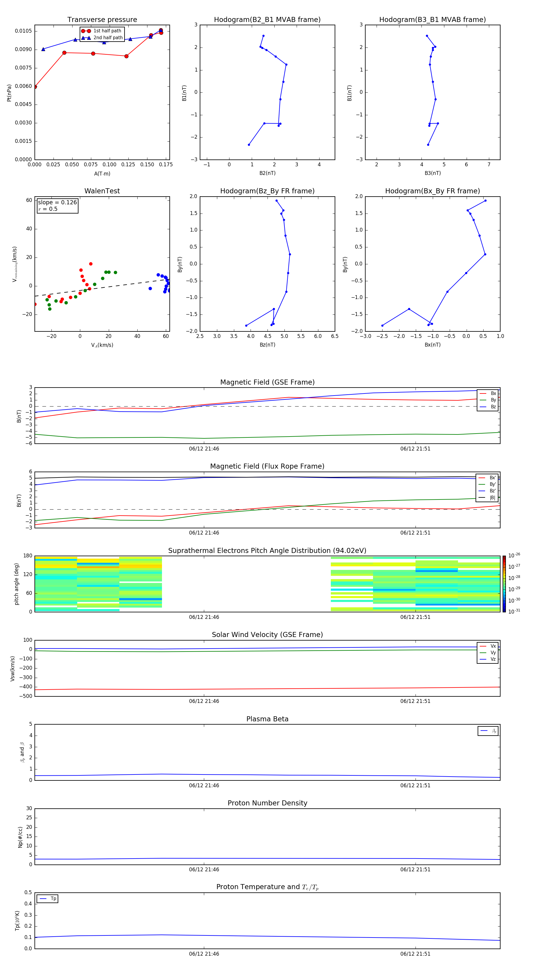Click the red Vx line in Solar Wind panel
Screen dimensions: 535x980
pyautogui.click(x=267, y=689)
